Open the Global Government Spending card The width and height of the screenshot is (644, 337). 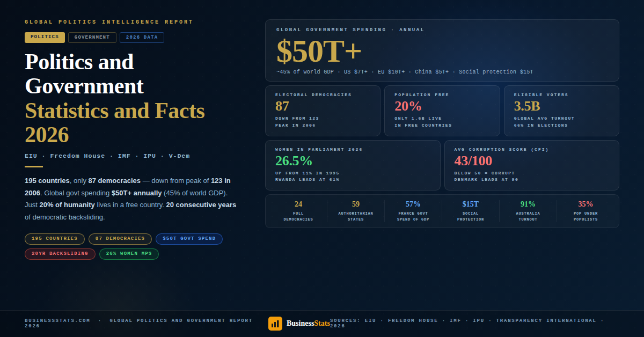442,50
